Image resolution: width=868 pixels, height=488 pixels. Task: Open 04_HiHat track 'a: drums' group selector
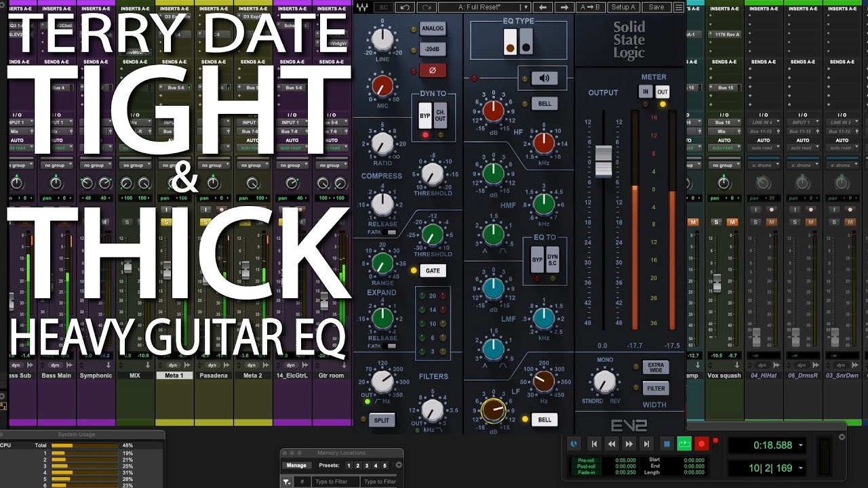click(764, 165)
